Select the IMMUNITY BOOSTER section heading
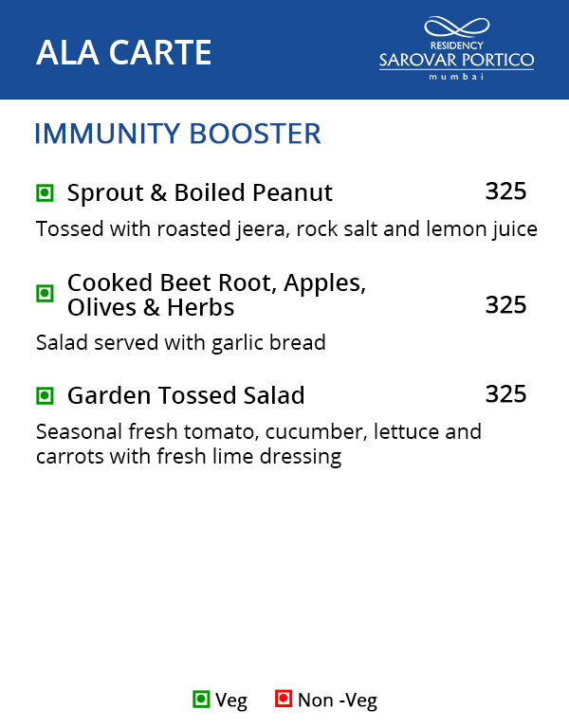The width and height of the screenshot is (569, 728). (x=177, y=134)
